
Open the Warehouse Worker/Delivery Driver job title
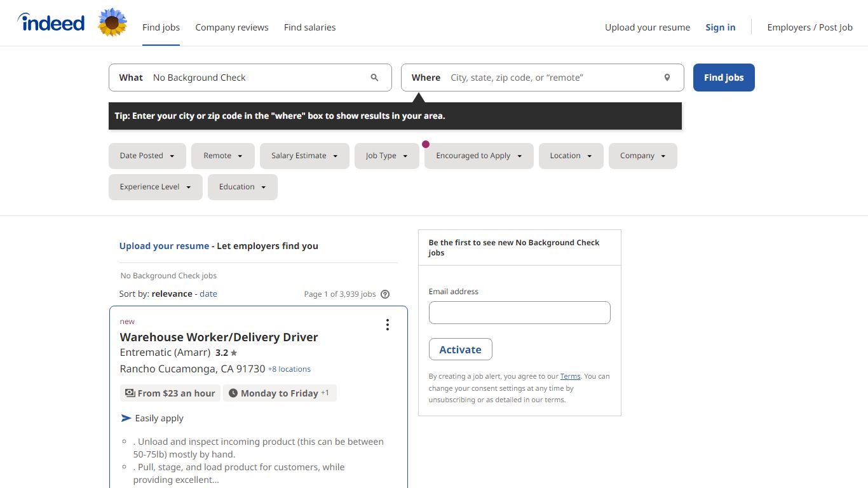pyautogui.click(x=219, y=337)
